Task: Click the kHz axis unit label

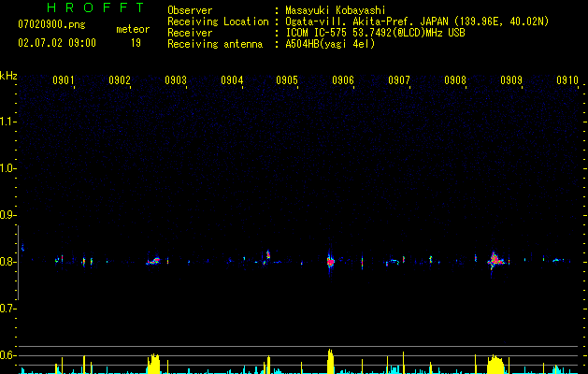Action: (8, 76)
